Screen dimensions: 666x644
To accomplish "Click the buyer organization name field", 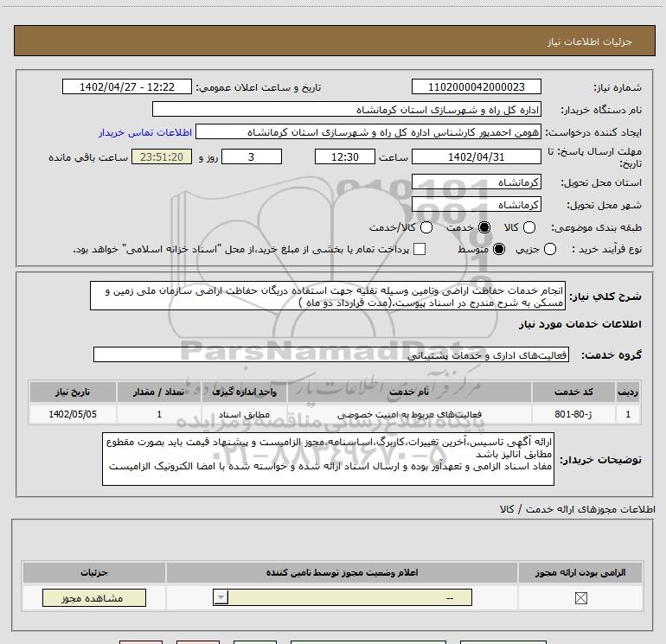I will (347, 110).
